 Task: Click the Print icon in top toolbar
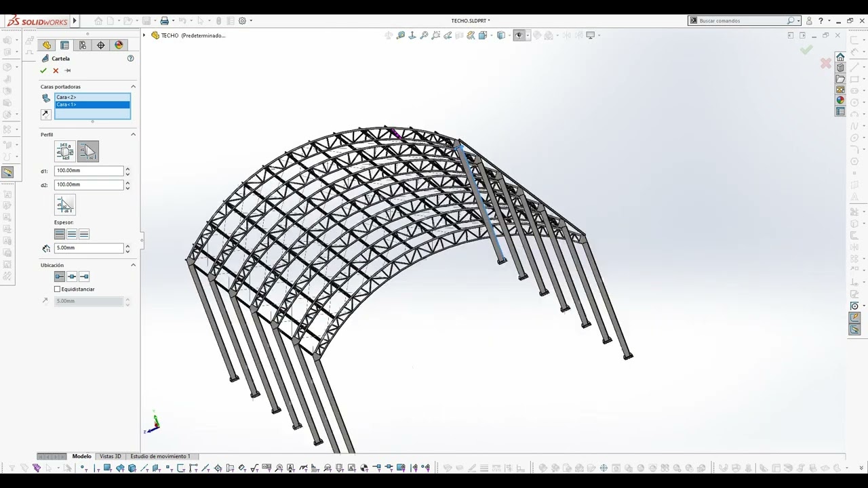tap(164, 21)
